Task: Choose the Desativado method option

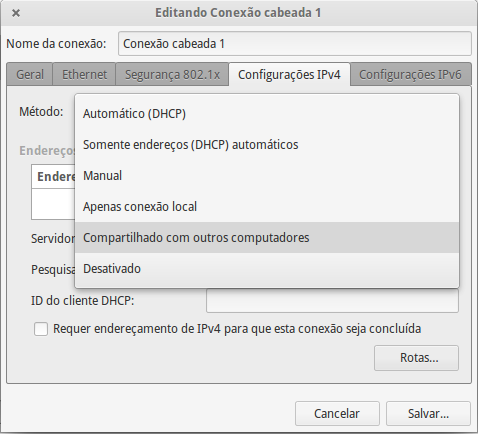Action: point(267,269)
